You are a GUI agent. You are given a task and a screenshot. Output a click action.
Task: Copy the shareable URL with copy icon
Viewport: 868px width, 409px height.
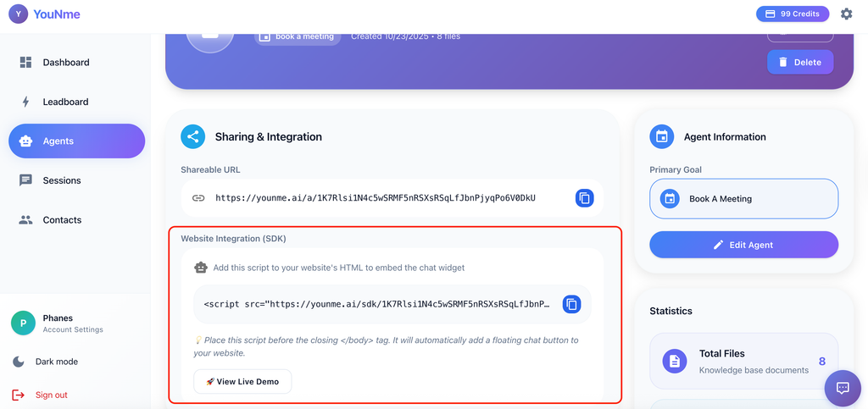click(584, 198)
